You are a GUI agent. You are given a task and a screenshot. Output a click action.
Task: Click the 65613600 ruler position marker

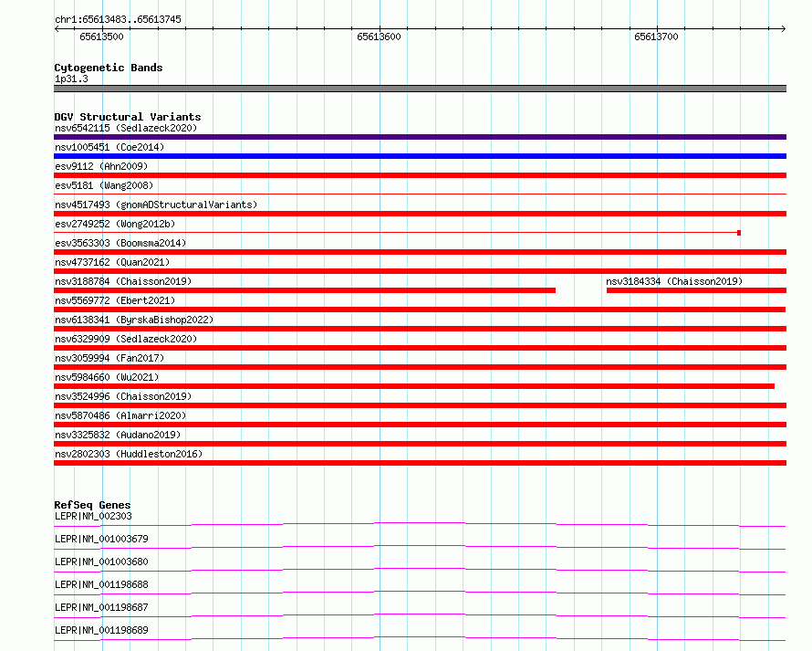(x=379, y=37)
